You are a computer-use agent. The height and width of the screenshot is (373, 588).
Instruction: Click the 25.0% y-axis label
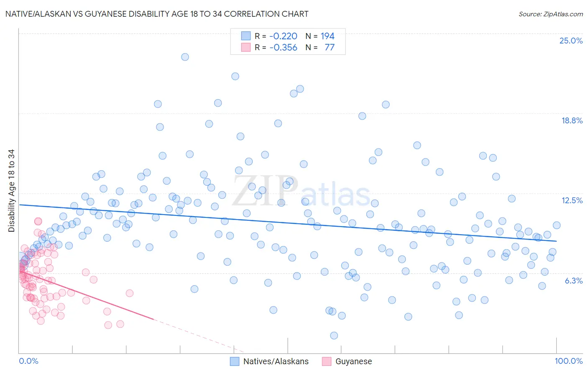click(x=571, y=41)
